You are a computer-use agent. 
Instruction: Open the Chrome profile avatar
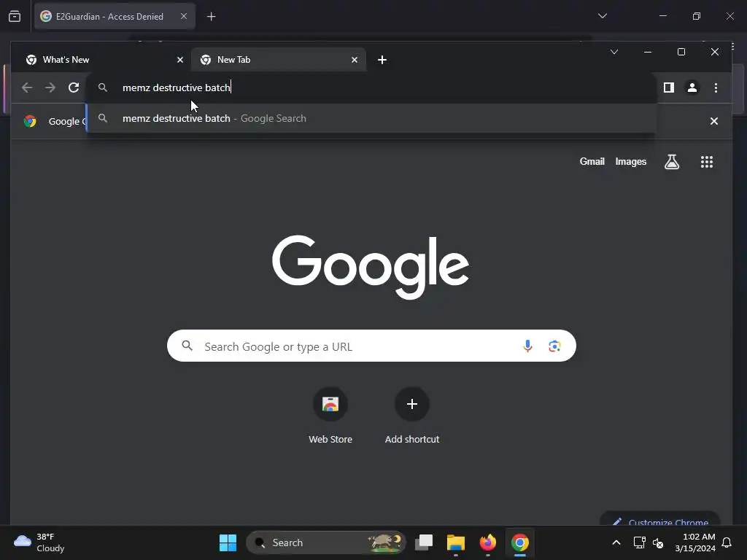[x=692, y=87]
